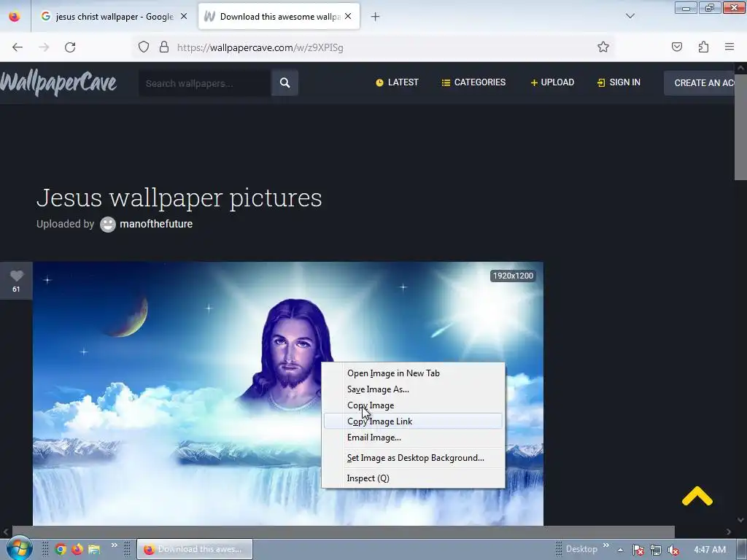Screen dimensions: 747x560
Task: Show site security info via padlock icon
Action: (164, 47)
